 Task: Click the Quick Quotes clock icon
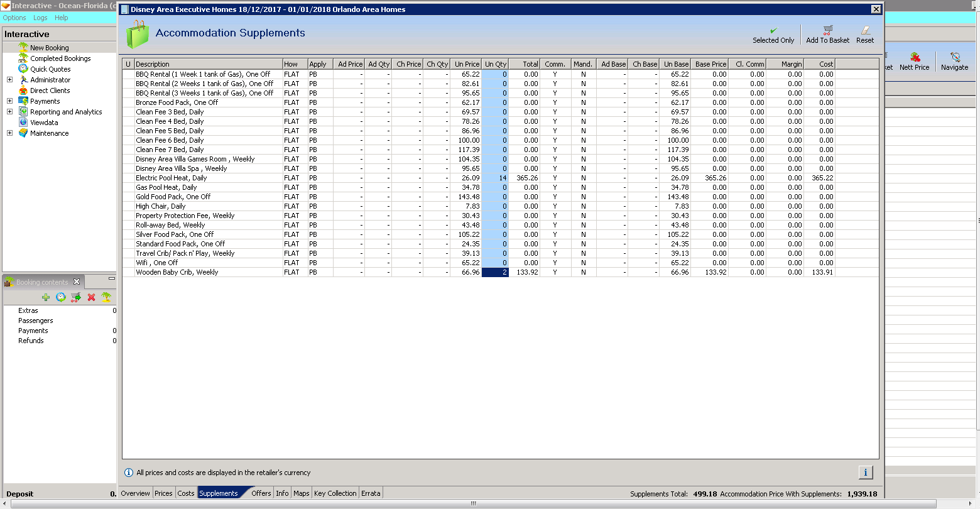pyautogui.click(x=23, y=68)
